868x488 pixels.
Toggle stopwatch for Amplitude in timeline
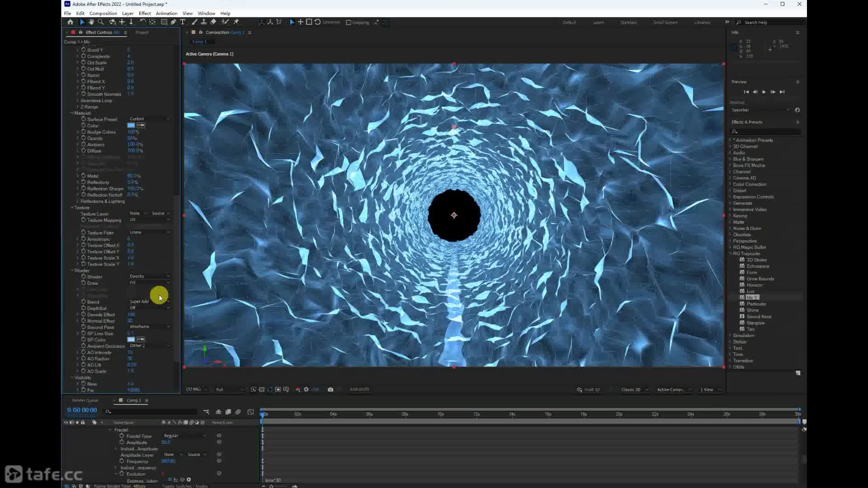(x=122, y=442)
